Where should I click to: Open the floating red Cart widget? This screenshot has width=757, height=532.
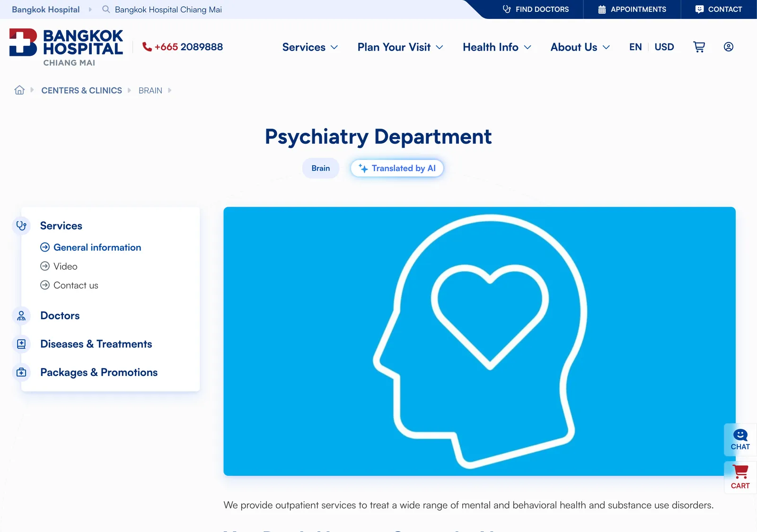[740, 477]
